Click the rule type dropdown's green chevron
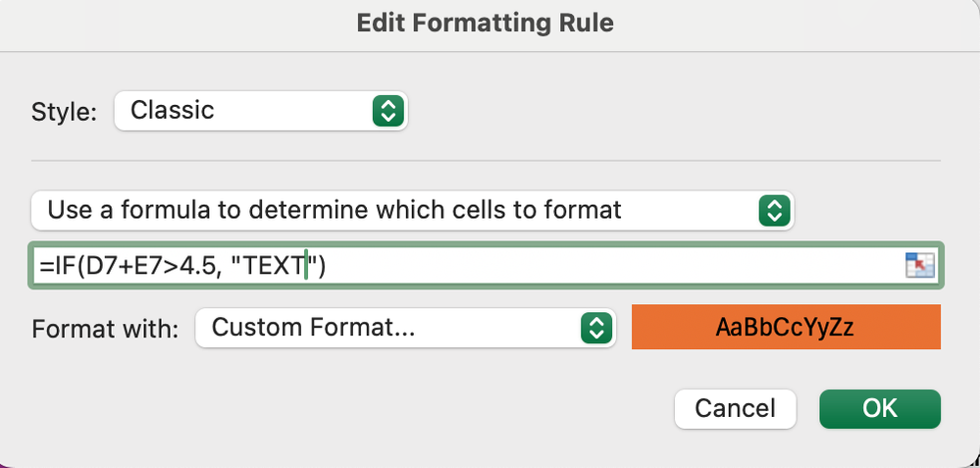 click(x=774, y=210)
